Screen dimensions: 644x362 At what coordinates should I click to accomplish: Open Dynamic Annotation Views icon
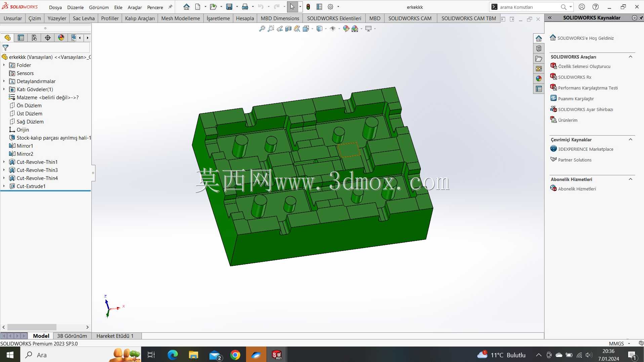297,29
